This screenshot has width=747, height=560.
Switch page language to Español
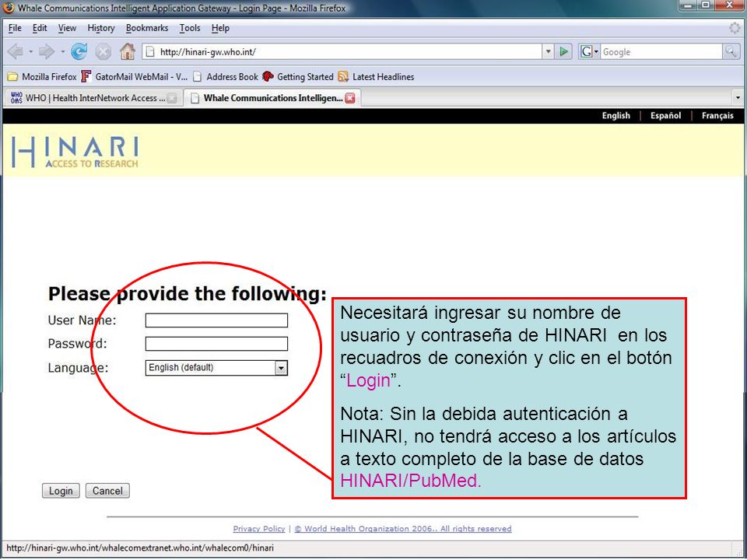tap(665, 116)
